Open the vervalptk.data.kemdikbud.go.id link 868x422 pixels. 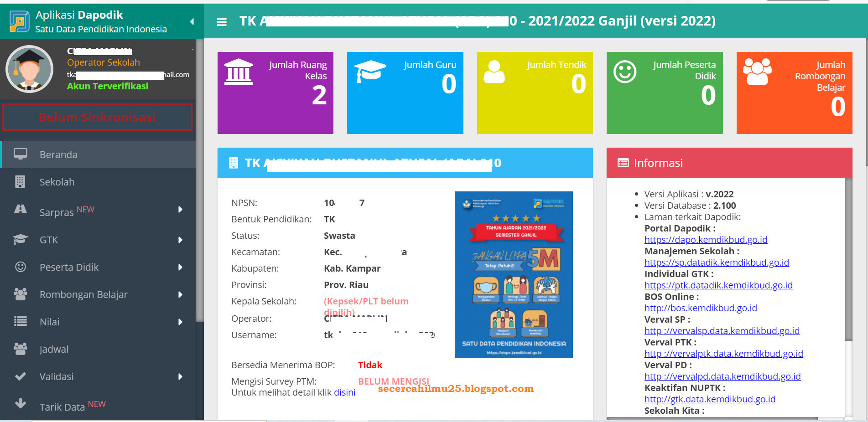point(723,354)
